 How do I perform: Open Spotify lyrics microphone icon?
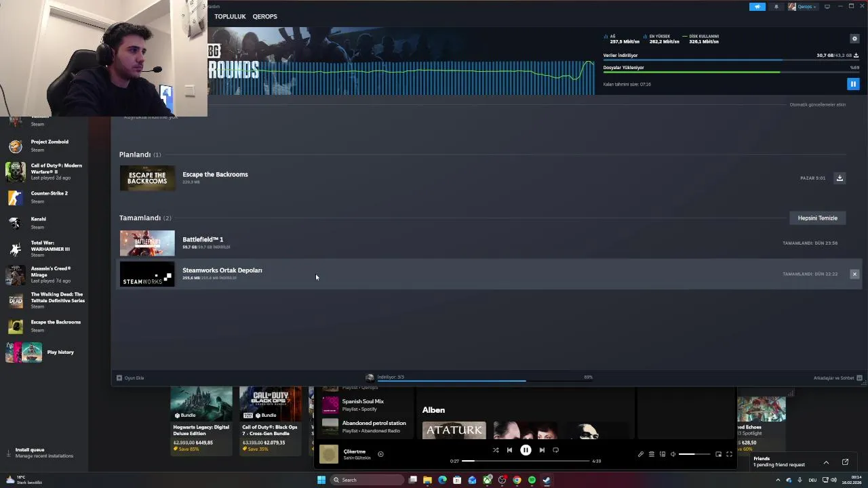(641, 454)
